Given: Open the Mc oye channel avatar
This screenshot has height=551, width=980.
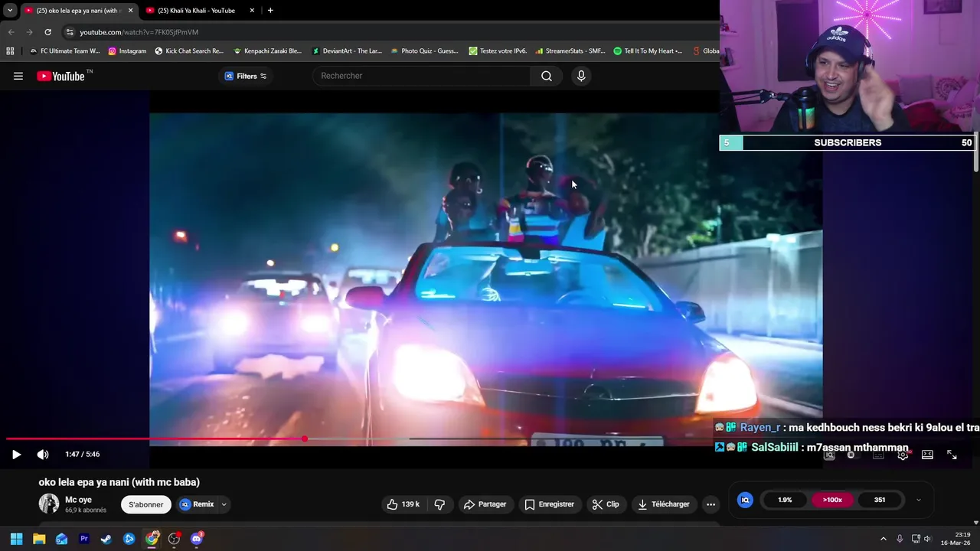Looking at the screenshot, I should tap(49, 504).
